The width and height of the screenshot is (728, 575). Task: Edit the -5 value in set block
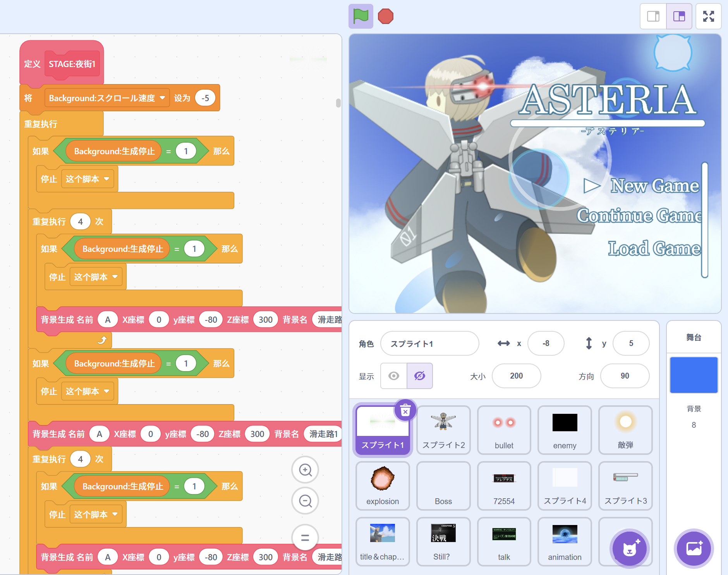click(x=205, y=98)
